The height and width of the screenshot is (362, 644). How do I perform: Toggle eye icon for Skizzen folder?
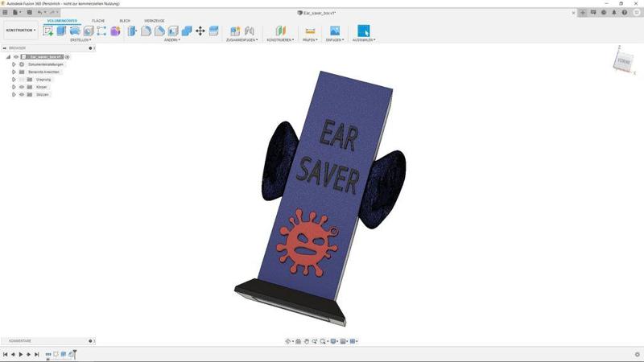pos(22,94)
